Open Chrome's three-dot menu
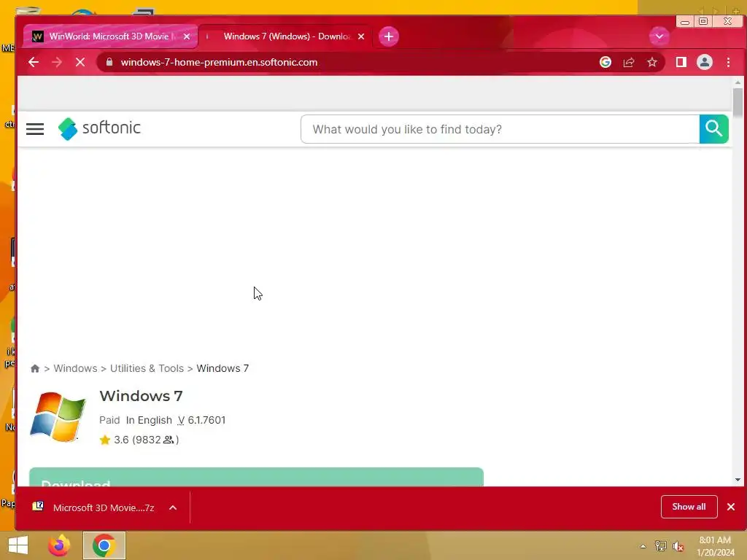This screenshot has height=560, width=747. click(x=729, y=63)
